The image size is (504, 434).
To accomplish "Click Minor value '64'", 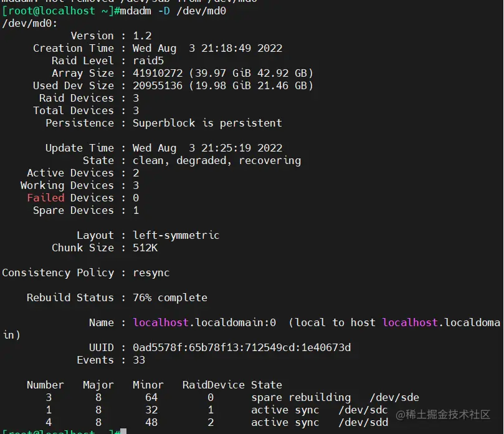I will (x=151, y=398).
